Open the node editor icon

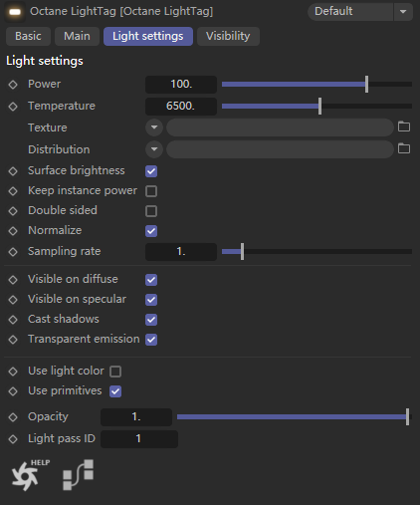[79, 475]
